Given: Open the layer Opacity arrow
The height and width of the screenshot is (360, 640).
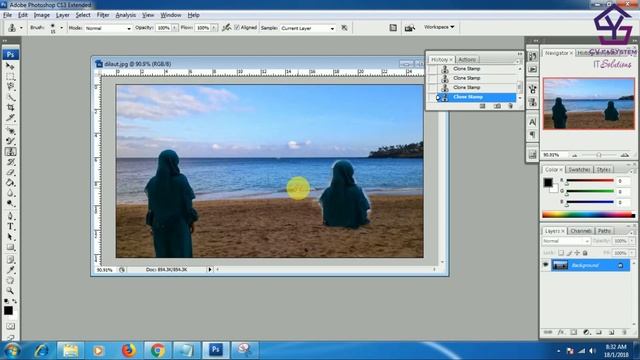Looking at the screenshot, I should (632, 241).
